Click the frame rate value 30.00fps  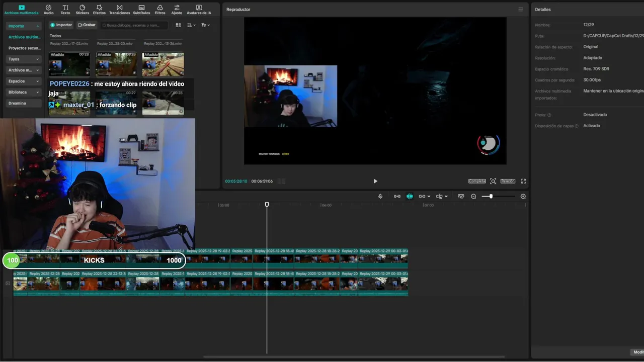click(592, 80)
